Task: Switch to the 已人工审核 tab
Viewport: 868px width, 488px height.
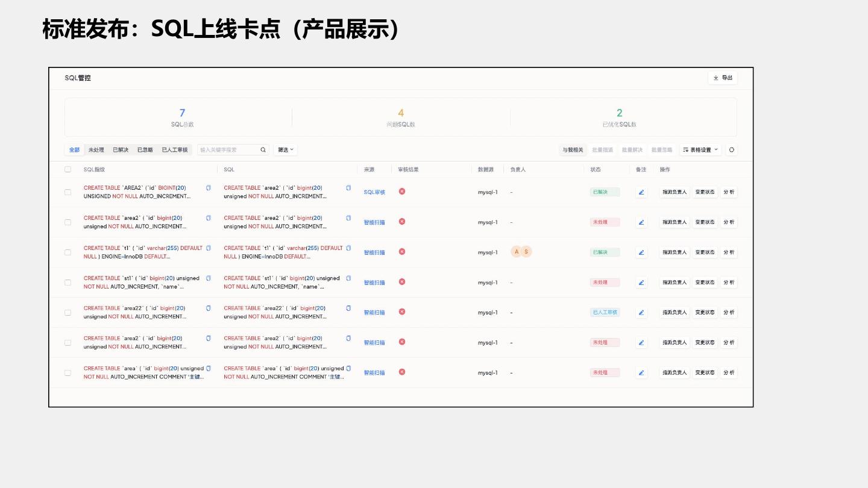Action: [x=175, y=150]
